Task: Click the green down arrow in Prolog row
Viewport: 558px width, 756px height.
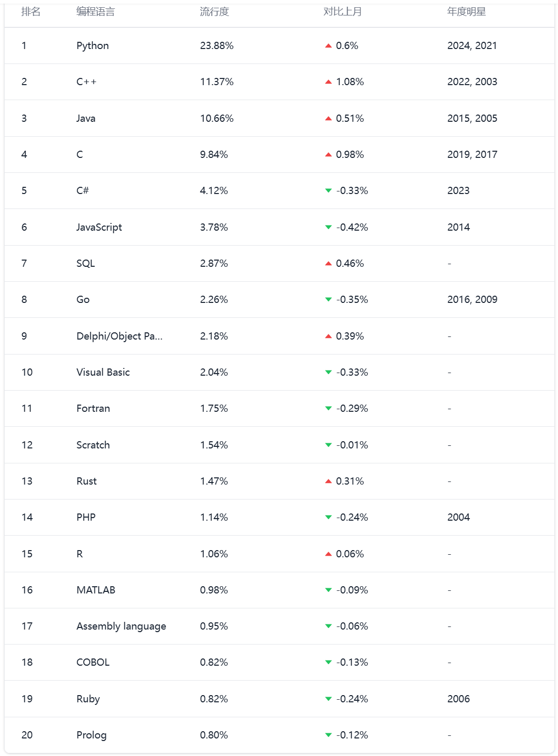Action: [x=328, y=735]
